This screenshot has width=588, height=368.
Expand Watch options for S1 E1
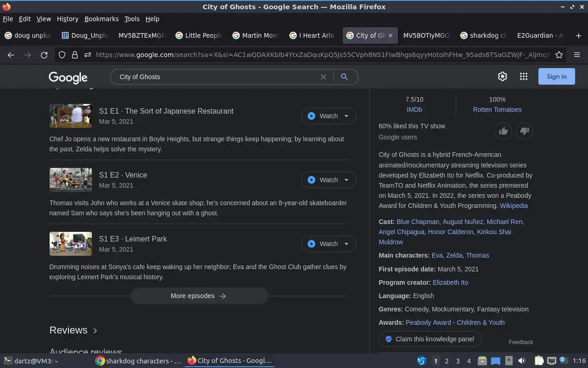pos(346,116)
